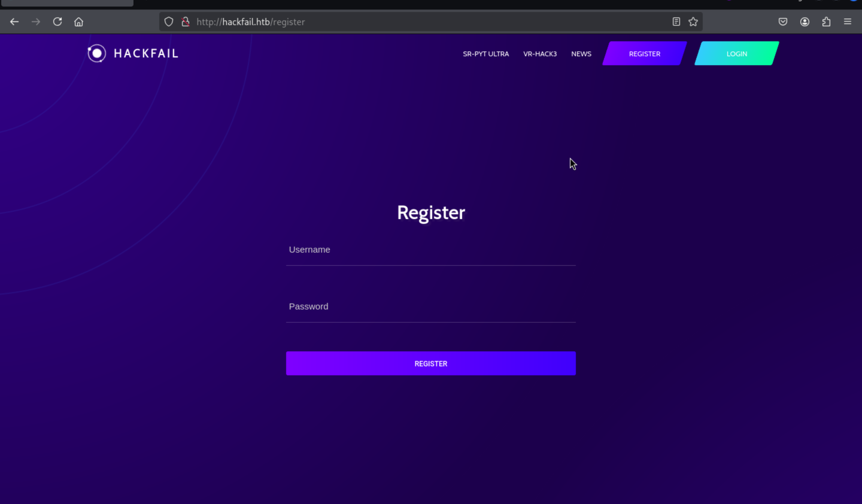The height and width of the screenshot is (504, 862).
Task: Open the browser home page icon
Action: point(79,22)
